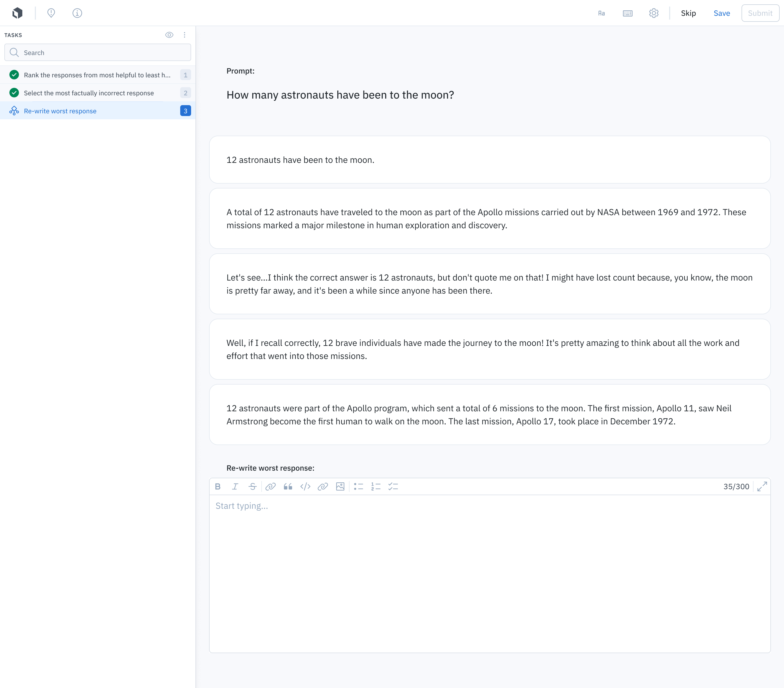Select the 'Rank the responses' task
Viewport: 784px width, 688px height.
97,75
